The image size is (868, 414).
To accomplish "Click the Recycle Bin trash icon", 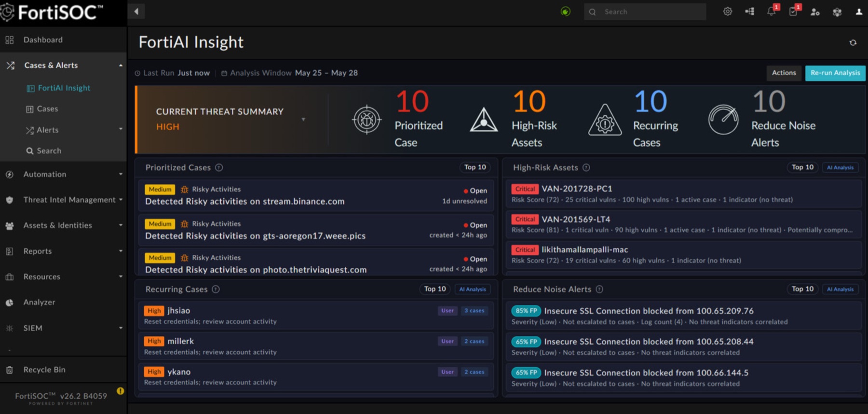I will point(10,370).
